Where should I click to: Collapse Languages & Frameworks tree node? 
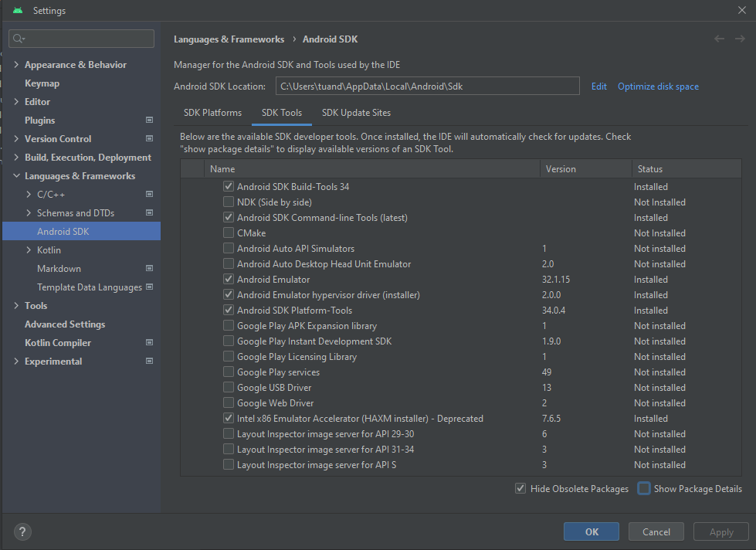click(16, 175)
